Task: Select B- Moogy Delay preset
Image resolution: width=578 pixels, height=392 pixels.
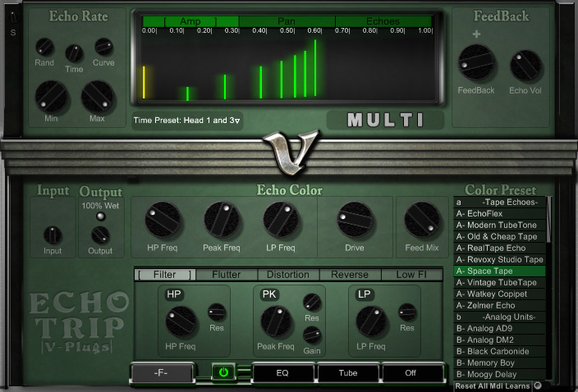Action: click(499, 374)
